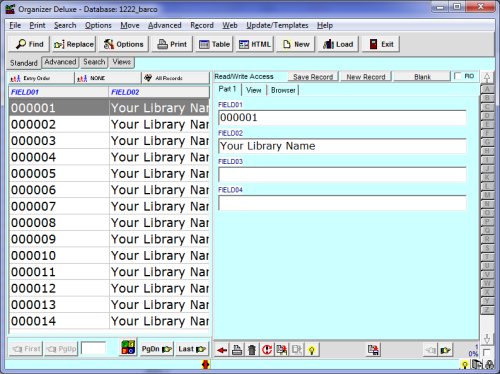Go to next record with green arrow icon

(x=446, y=350)
